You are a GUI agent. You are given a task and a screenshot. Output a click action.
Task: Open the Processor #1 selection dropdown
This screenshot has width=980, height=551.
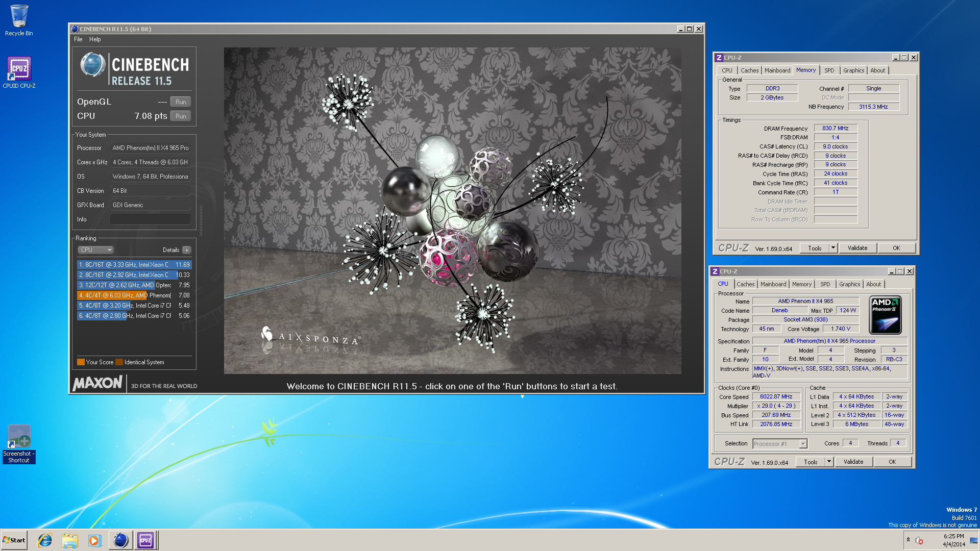780,444
